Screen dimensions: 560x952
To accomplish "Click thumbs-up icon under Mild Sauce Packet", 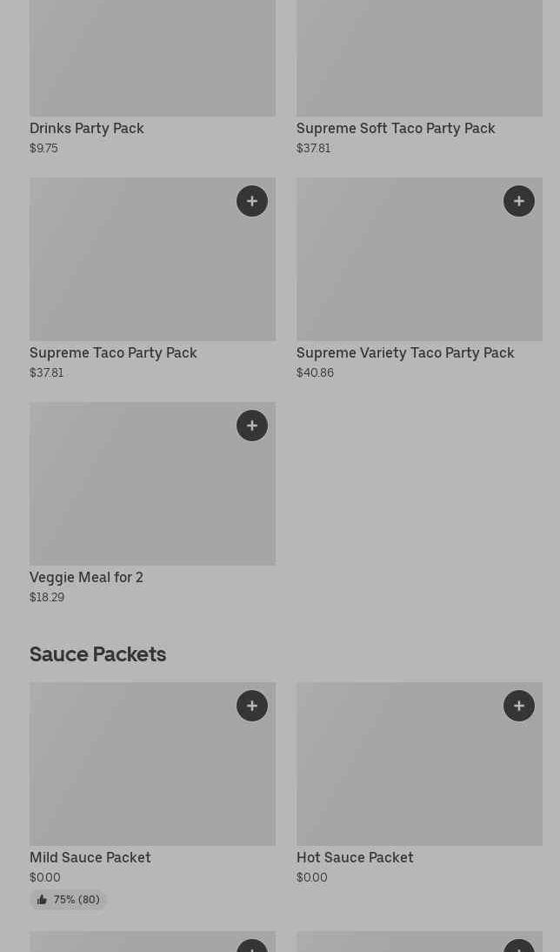I will [x=42, y=900].
